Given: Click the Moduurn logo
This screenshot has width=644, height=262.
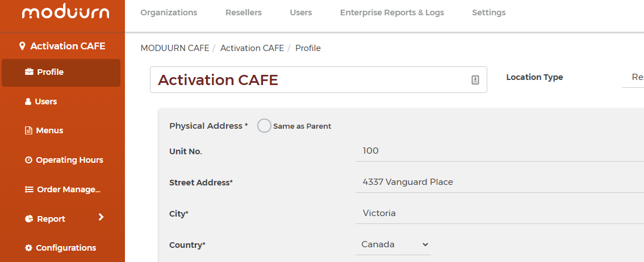Looking at the screenshot, I should pyautogui.click(x=66, y=12).
